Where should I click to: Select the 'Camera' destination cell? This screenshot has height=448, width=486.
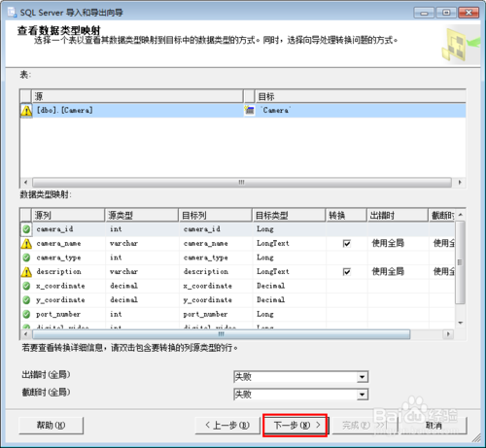pos(361,111)
